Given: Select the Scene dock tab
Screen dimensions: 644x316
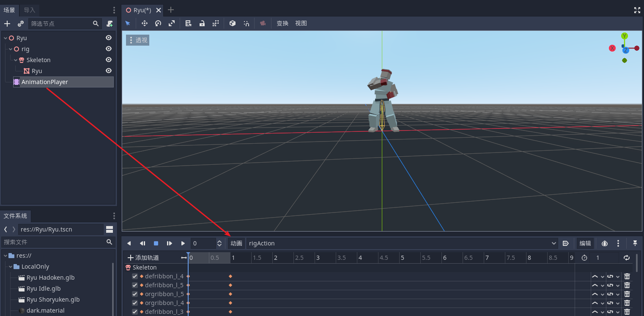Looking at the screenshot, I should (x=9, y=10).
